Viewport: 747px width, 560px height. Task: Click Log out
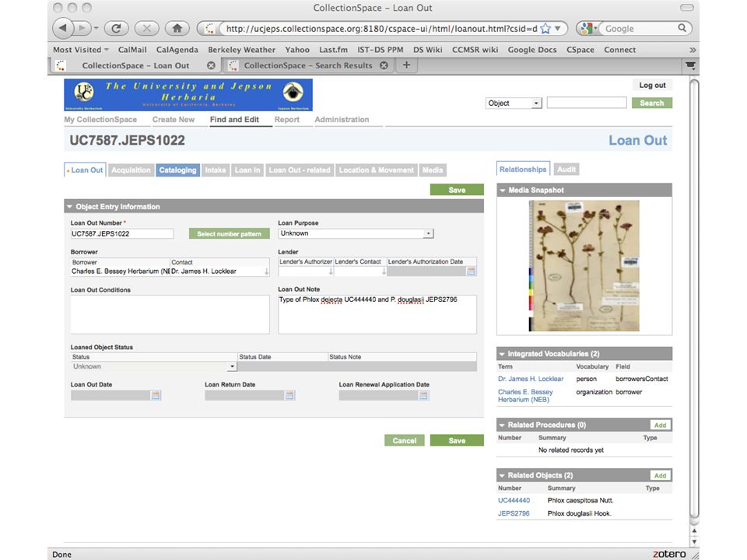652,86
